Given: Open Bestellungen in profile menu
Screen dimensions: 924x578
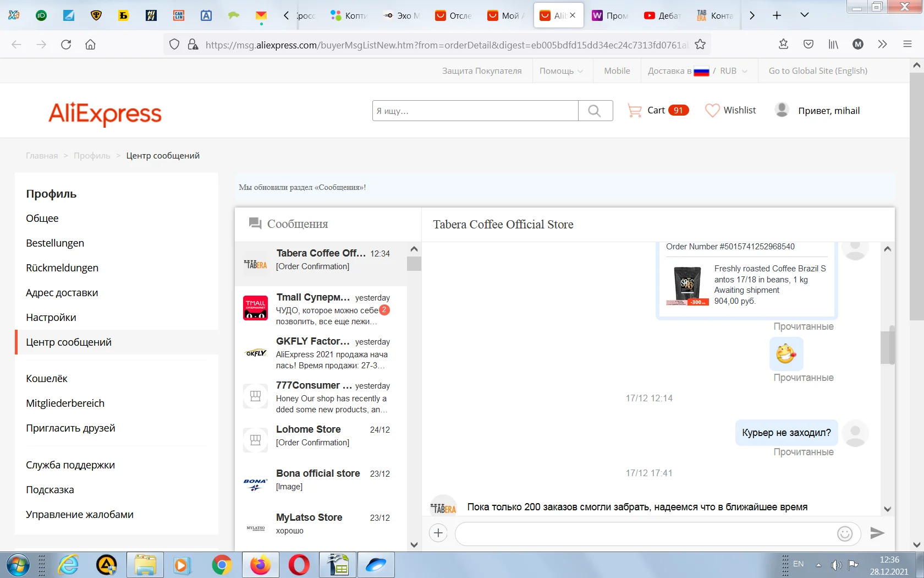Looking at the screenshot, I should pyautogui.click(x=55, y=243).
